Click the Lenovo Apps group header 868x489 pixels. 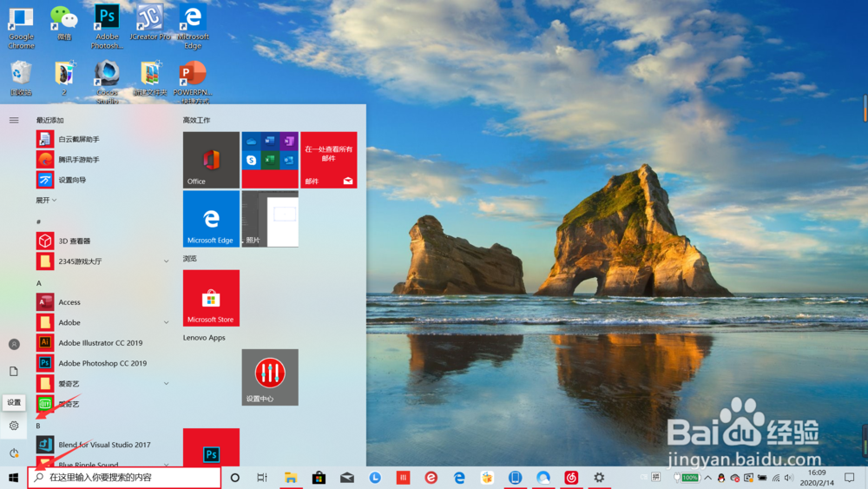[x=204, y=337]
